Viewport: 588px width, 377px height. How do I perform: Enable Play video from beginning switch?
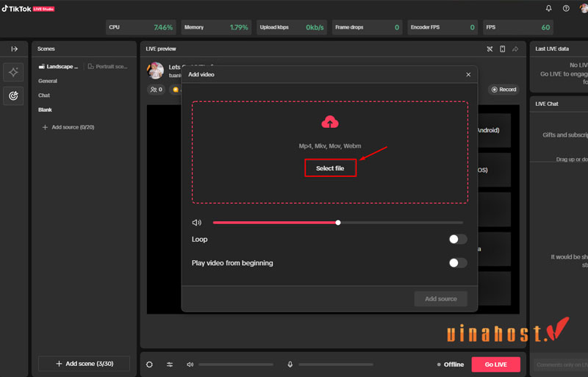[458, 262]
